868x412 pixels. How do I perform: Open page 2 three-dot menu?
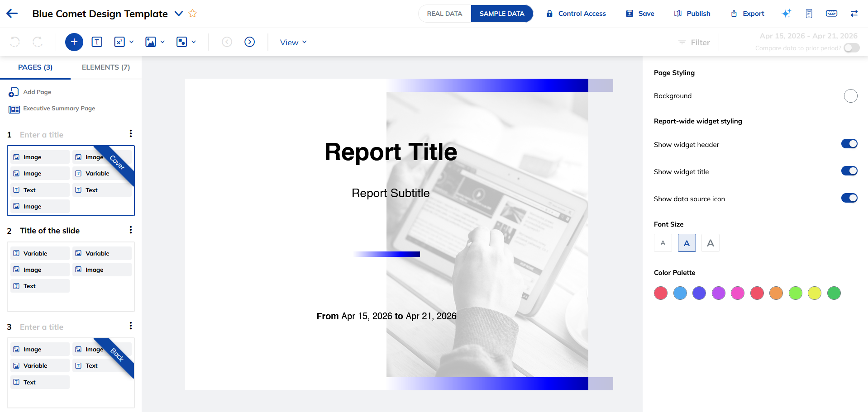point(131,230)
